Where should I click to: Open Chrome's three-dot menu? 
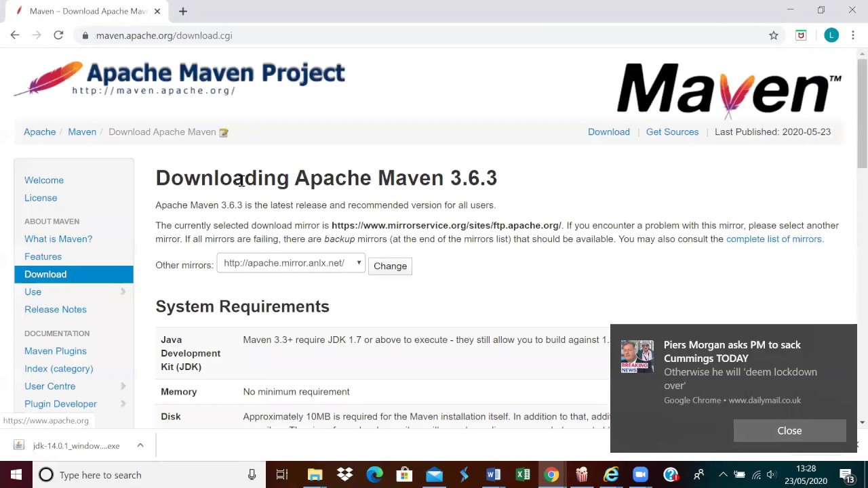(x=853, y=35)
